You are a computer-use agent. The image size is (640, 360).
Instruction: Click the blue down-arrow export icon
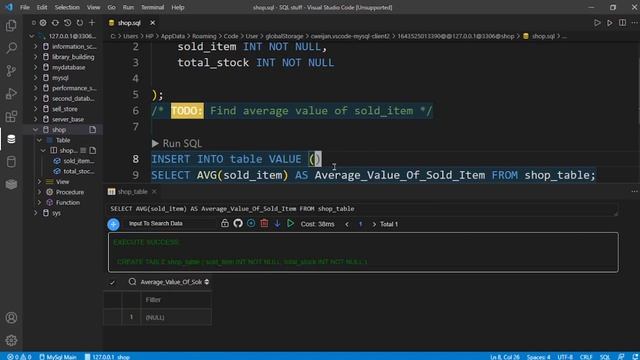[277, 223]
